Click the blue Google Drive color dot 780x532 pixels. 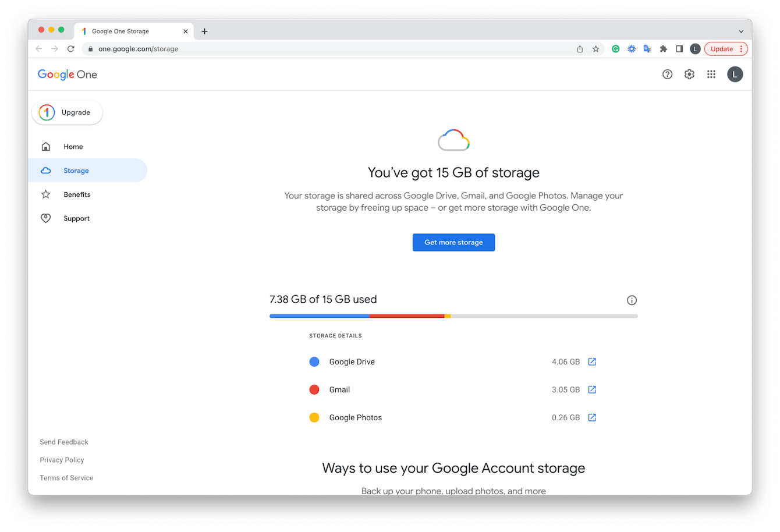(x=314, y=361)
